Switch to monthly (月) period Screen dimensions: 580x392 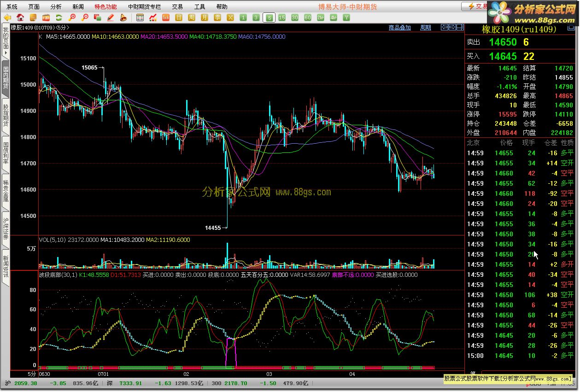tap(205, 18)
